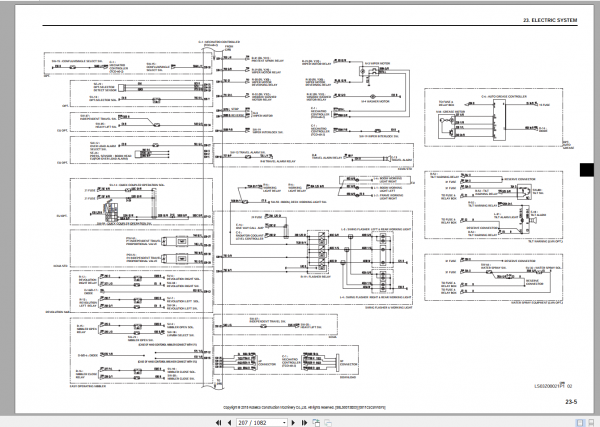The width and height of the screenshot is (600, 427).
Task: Go to the previous page
Action: (x=230, y=422)
